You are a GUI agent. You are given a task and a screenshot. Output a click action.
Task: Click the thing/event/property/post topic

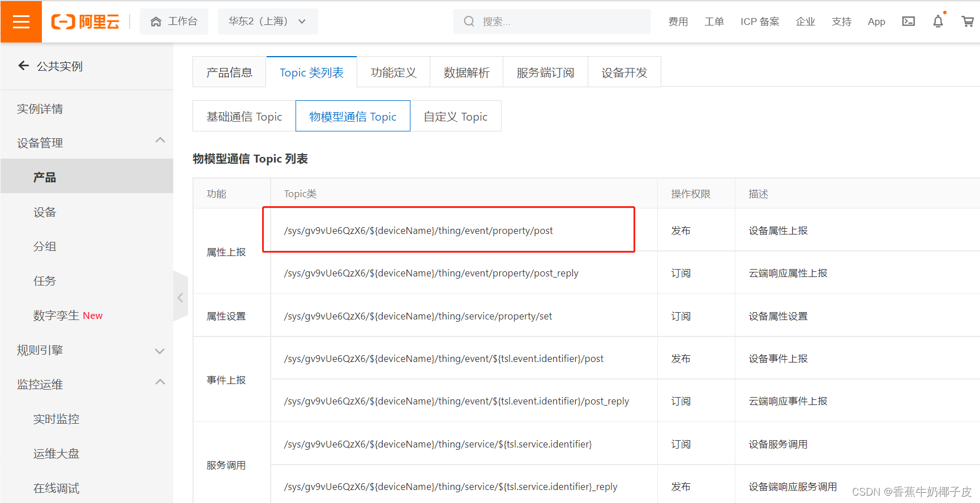(418, 231)
